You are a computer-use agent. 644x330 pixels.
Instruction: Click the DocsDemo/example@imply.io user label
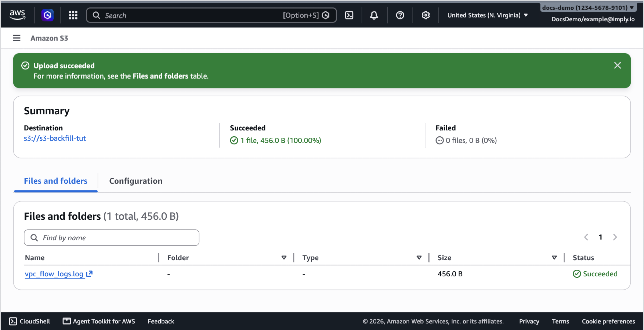point(593,19)
